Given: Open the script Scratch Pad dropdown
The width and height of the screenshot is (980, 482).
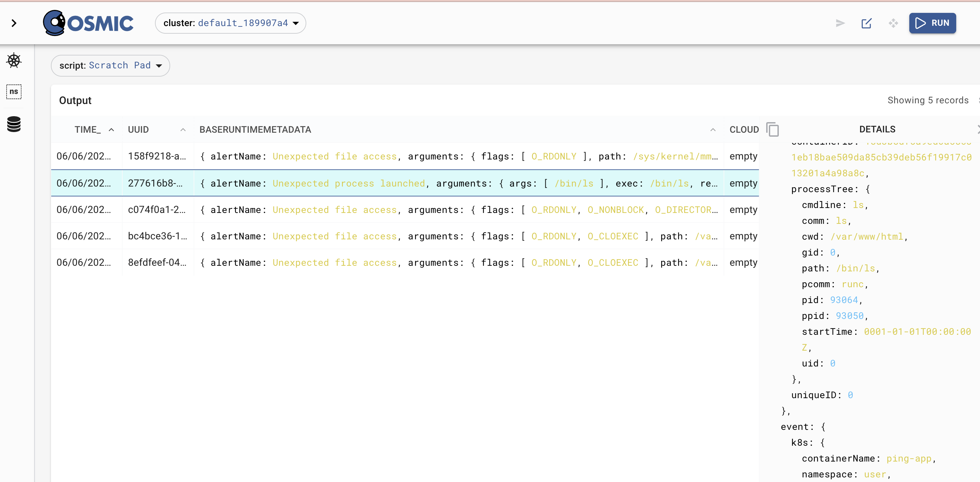Looking at the screenshot, I should [x=110, y=65].
